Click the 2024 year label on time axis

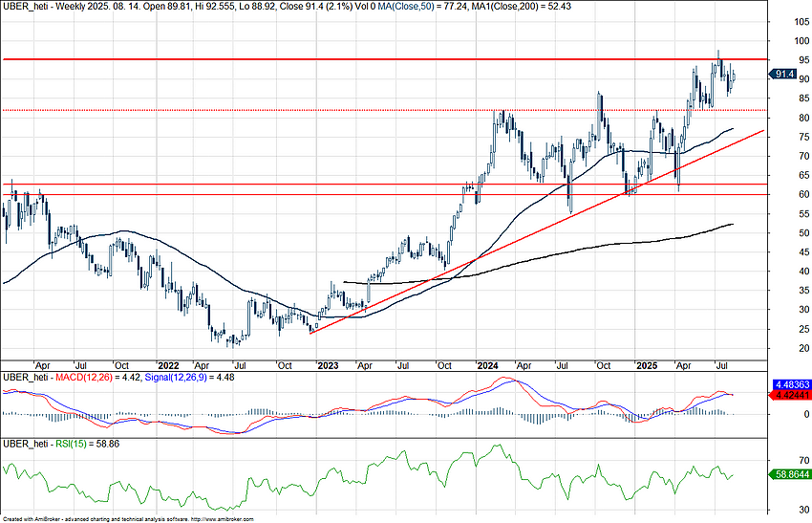coord(488,366)
